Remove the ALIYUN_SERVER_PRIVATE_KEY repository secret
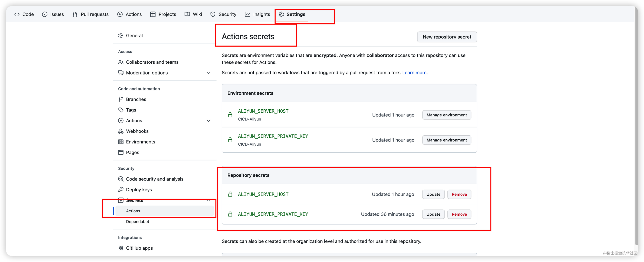Image resolution: width=644 pixels, height=262 pixels. coord(459,214)
